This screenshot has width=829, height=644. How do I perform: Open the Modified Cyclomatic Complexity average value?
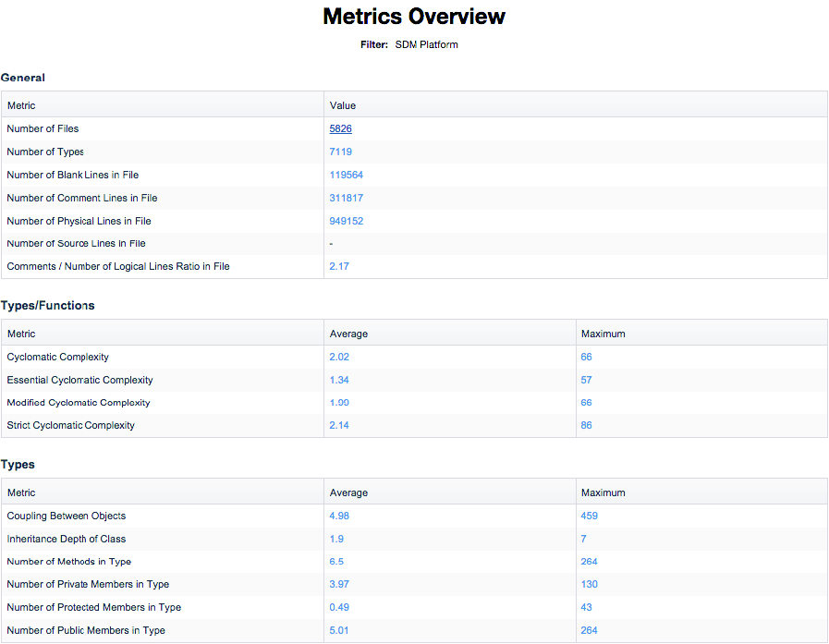coord(339,402)
